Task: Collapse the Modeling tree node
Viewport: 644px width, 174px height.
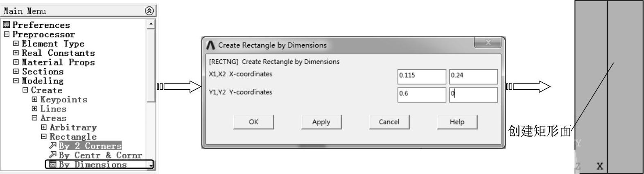Action: point(16,81)
